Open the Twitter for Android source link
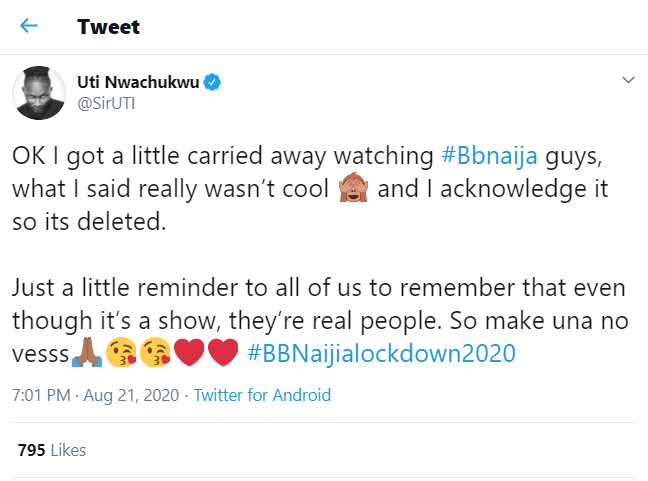This screenshot has height=481, width=648. click(x=262, y=395)
